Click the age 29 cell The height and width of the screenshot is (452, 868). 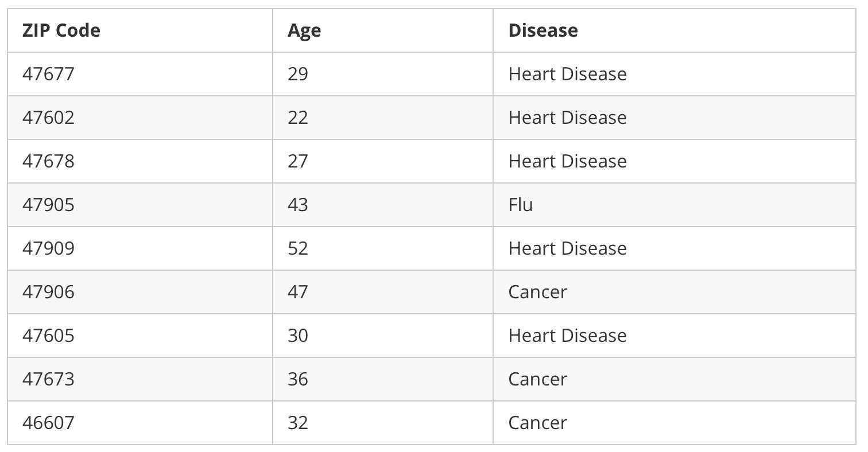point(297,74)
